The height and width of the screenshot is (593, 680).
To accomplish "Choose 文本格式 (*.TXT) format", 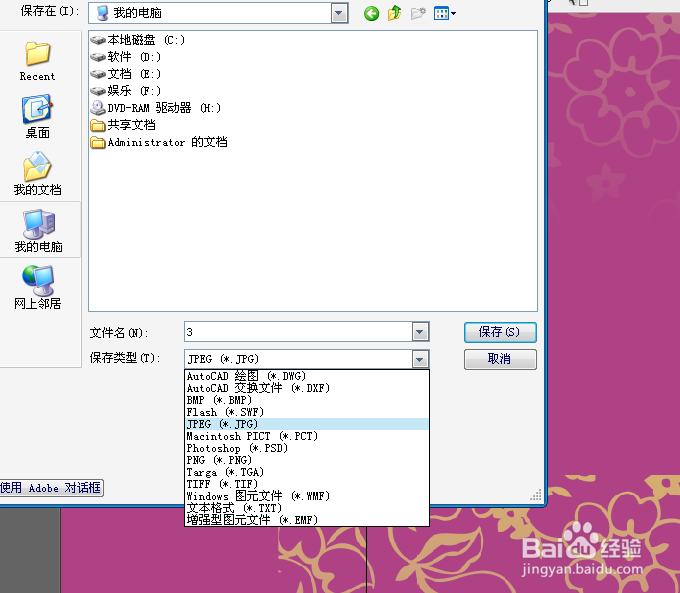I will 307,508.
